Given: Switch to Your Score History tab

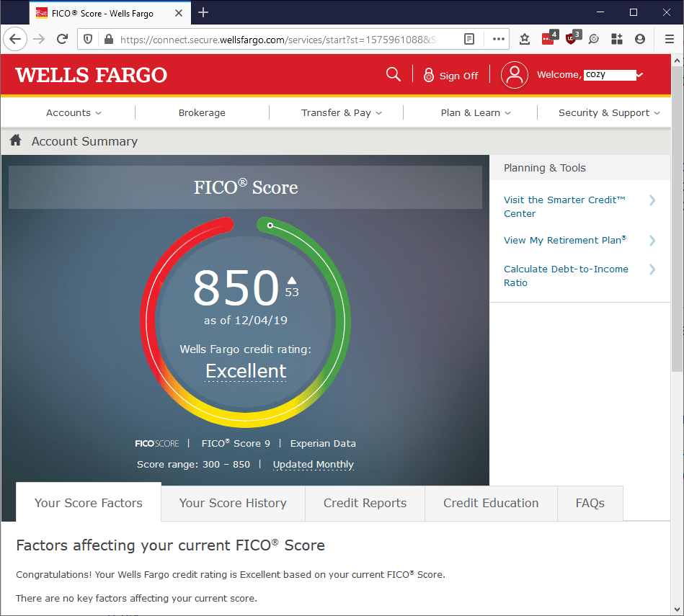Looking at the screenshot, I should pos(233,503).
